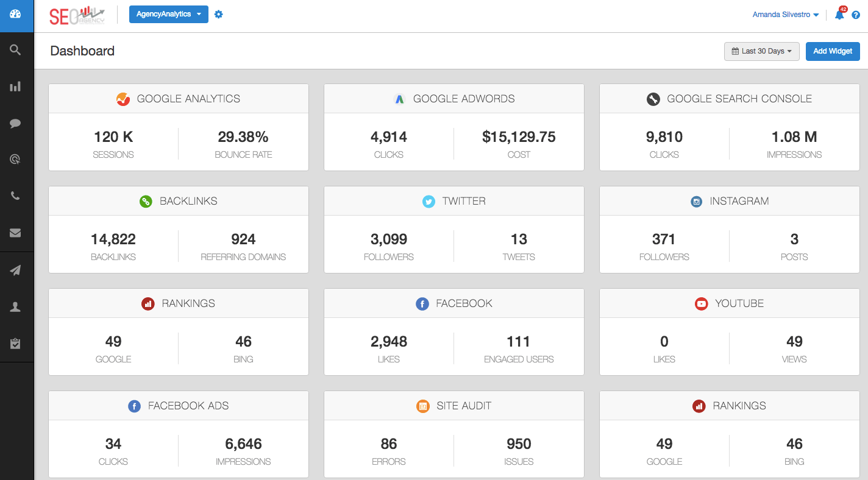
Task: Click the settings gear next to AgencyAnalytics
Action: point(219,15)
